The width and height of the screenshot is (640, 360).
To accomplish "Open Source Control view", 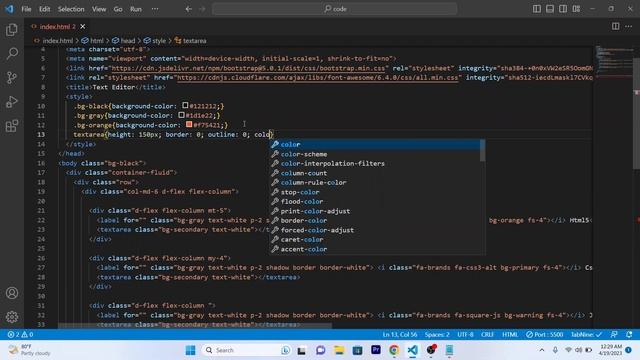I will (12, 78).
